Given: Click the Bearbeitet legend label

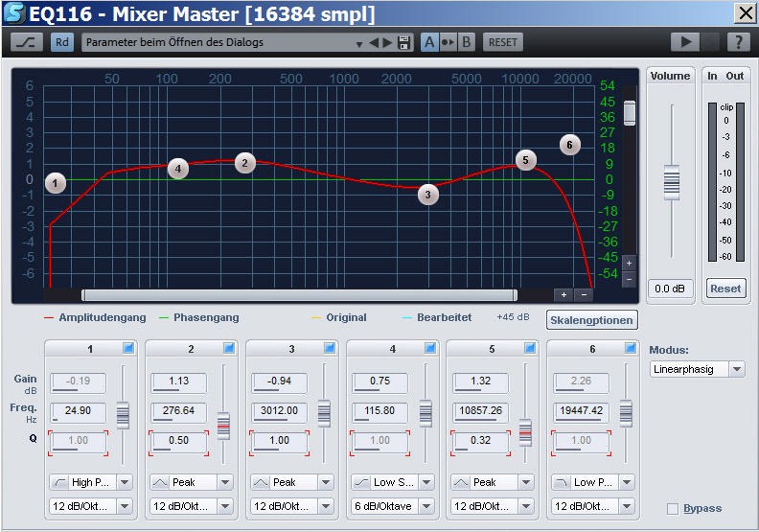Looking at the screenshot, I should click(x=445, y=317).
